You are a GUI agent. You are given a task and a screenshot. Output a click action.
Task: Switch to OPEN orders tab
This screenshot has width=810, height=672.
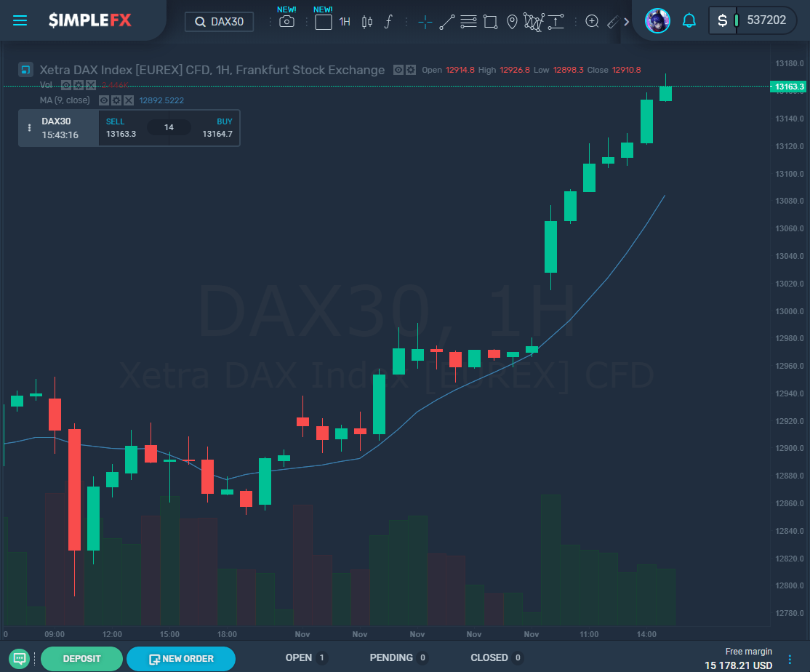click(306, 657)
